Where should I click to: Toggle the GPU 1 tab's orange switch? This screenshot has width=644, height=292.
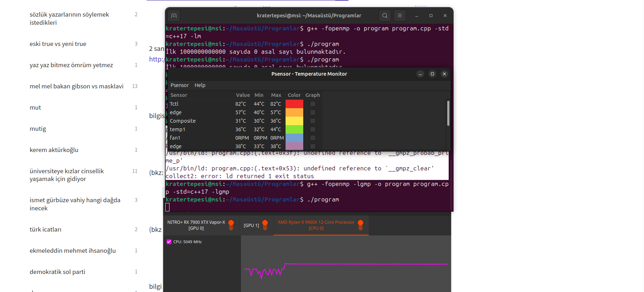tap(265, 225)
